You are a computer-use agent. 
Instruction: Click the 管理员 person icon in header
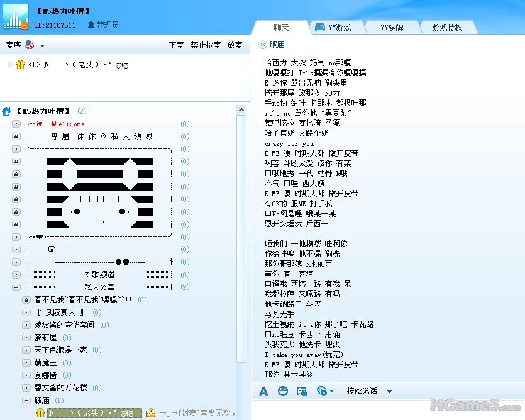click(x=91, y=25)
